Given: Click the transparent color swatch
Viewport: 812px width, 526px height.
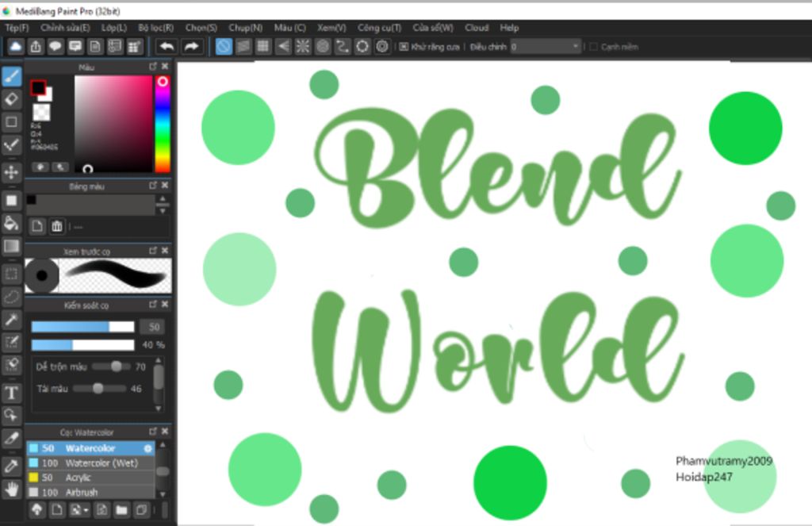Looking at the screenshot, I should point(41,112).
